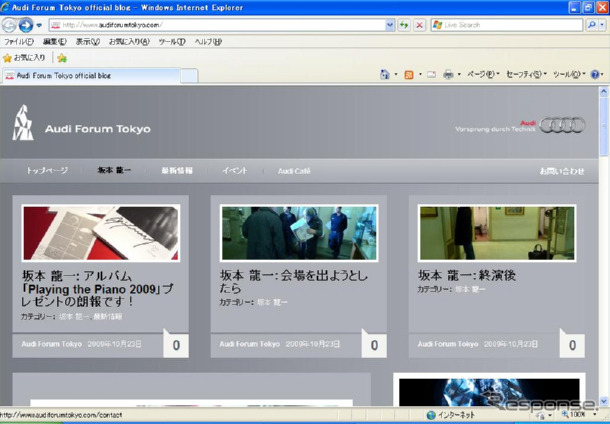The height and width of the screenshot is (424, 610).
Task: Click the browser Back button
Action: pyautogui.click(x=9, y=25)
